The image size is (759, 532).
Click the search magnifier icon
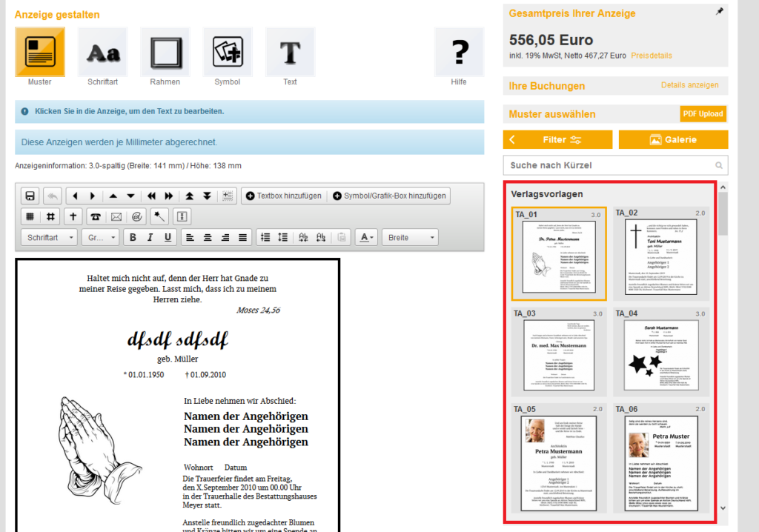click(719, 165)
